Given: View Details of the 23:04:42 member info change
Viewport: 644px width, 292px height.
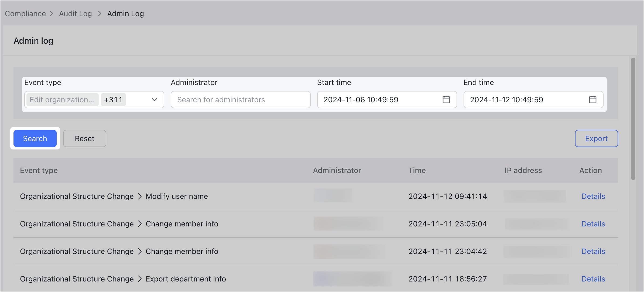Looking at the screenshot, I should [593, 251].
